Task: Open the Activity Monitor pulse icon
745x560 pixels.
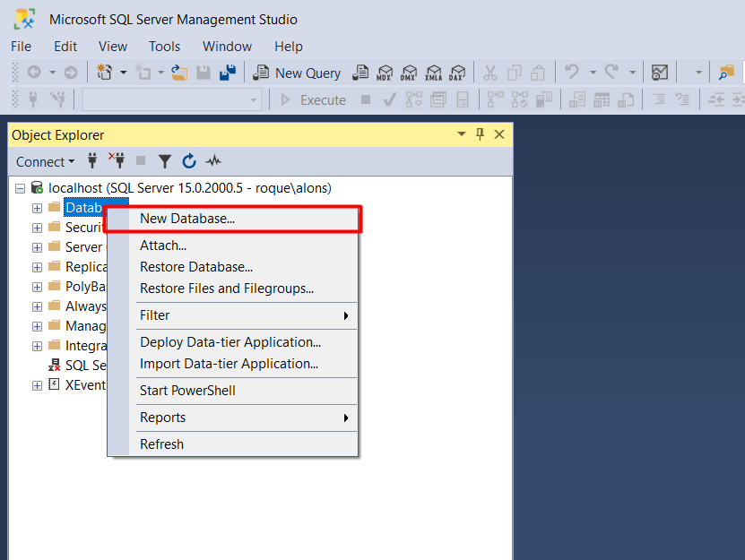Action: [x=213, y=161]
